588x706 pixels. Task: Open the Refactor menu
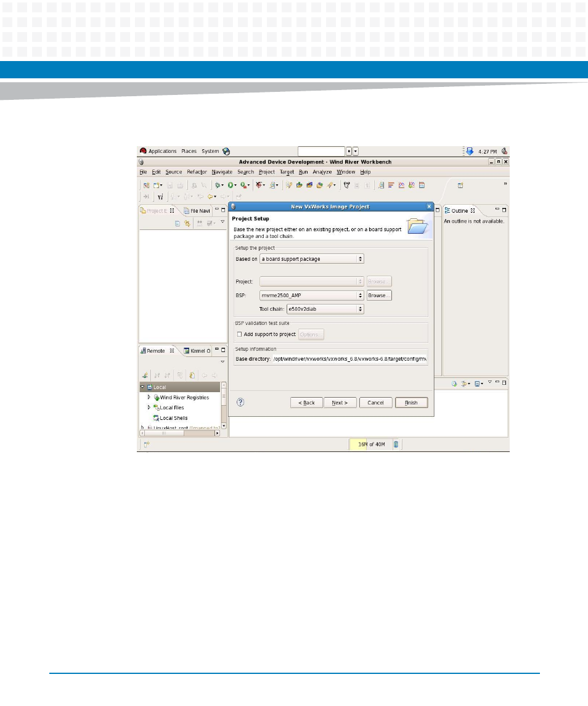(x=197, y=172)
